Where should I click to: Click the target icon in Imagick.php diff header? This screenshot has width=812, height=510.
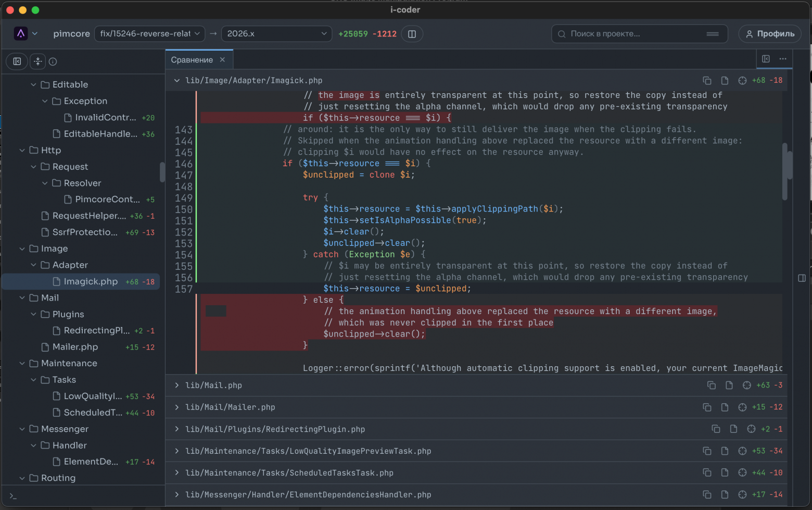pyautogui.click(x=742, y=80)
